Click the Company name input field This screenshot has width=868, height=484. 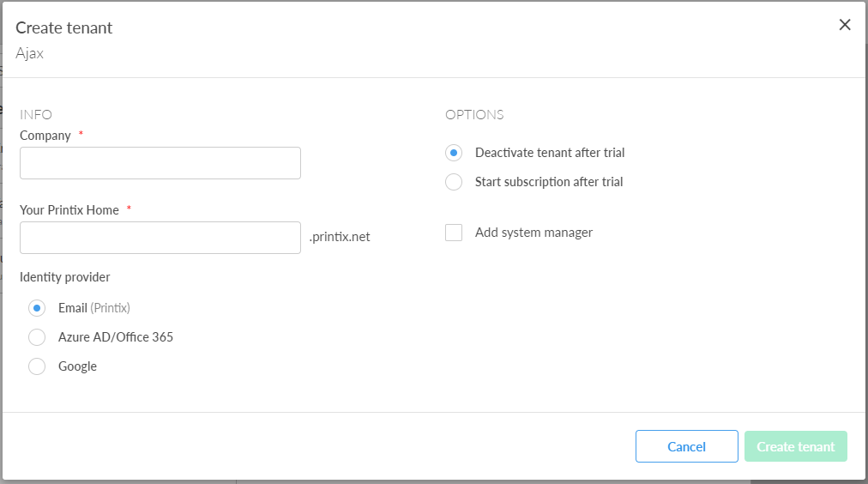[x=160, y=163]
